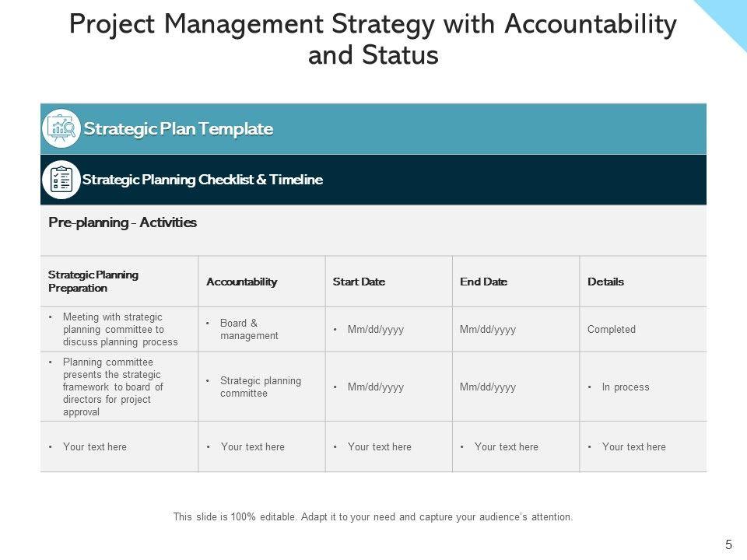Screen dimensions: 747x560
Task: Click the Strategic planning committee accountability cell
Action: click(261, 387)
